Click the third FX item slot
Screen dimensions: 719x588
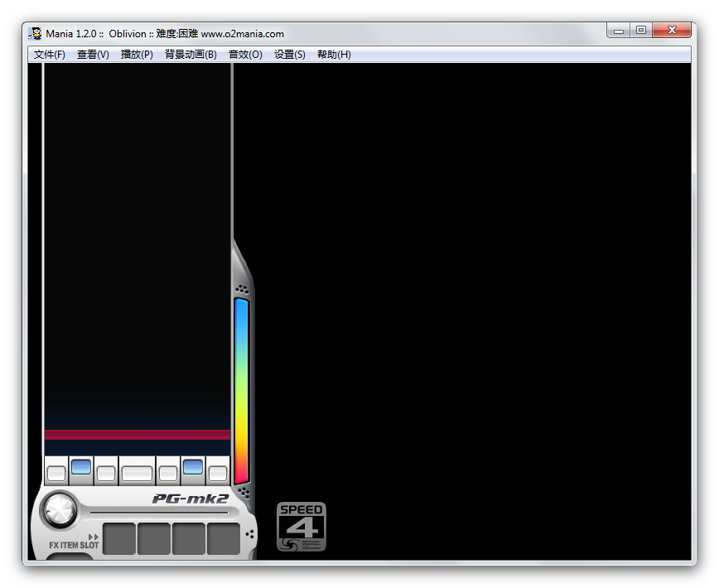[x=188, y=538]
